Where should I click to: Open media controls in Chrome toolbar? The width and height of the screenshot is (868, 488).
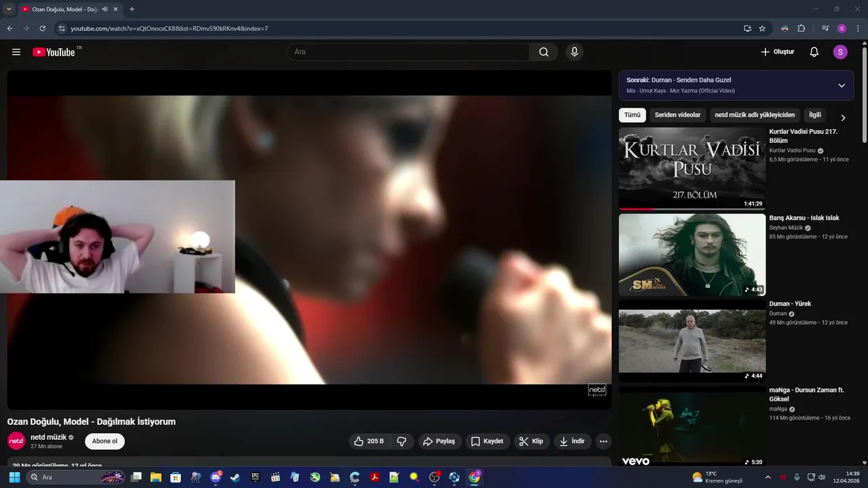[825, 28]
